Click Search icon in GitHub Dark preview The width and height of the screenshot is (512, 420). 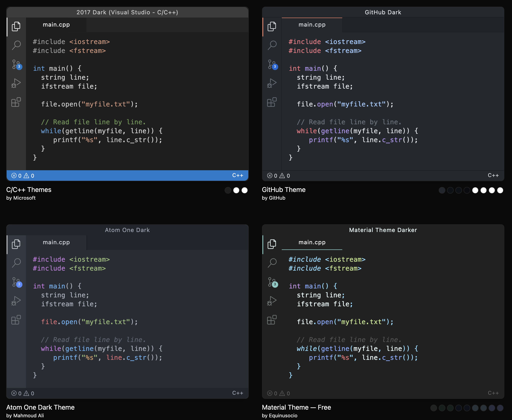272,45
